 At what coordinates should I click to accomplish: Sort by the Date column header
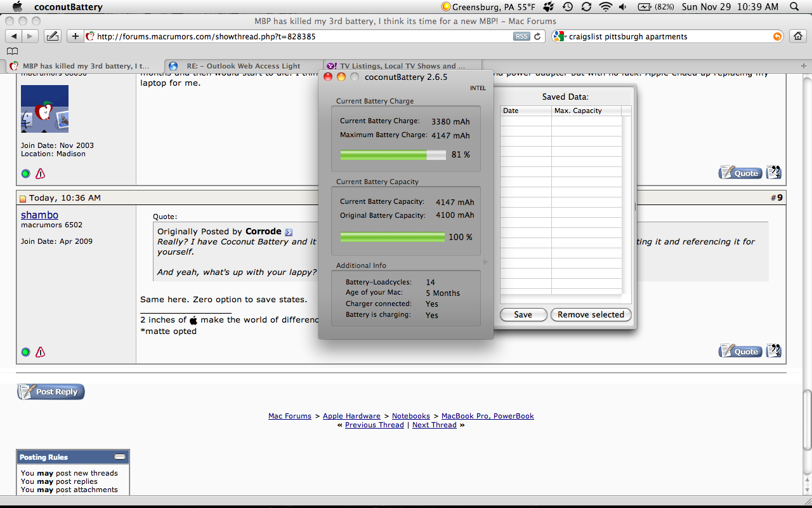coord(526,110)
